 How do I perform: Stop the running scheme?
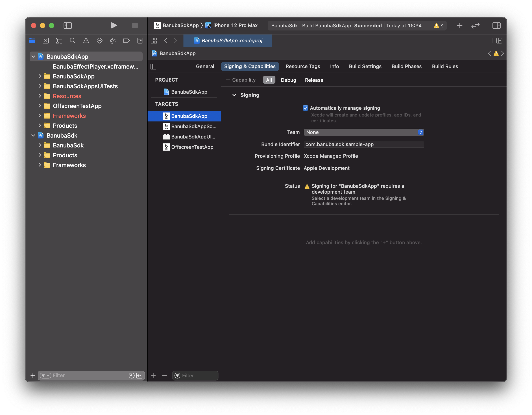[x=135, y=25]
